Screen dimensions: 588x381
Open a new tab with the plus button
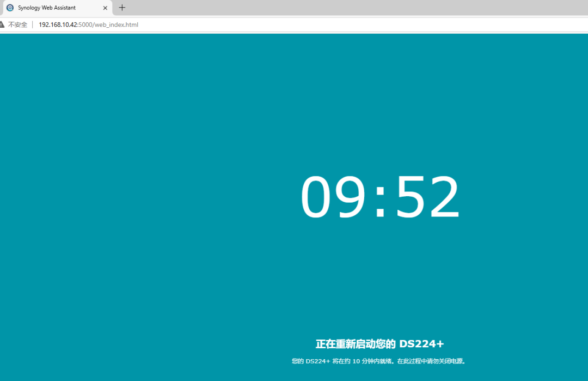coord(122,8)
